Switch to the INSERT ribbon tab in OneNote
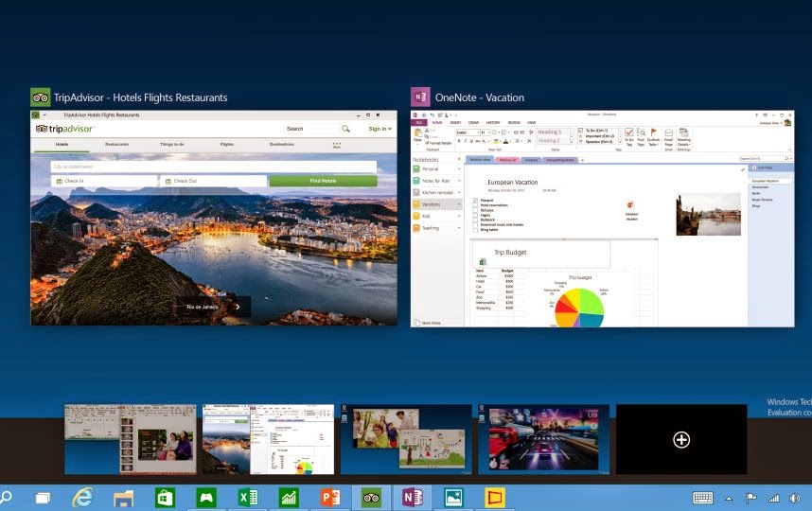 [x=455, y=123]
